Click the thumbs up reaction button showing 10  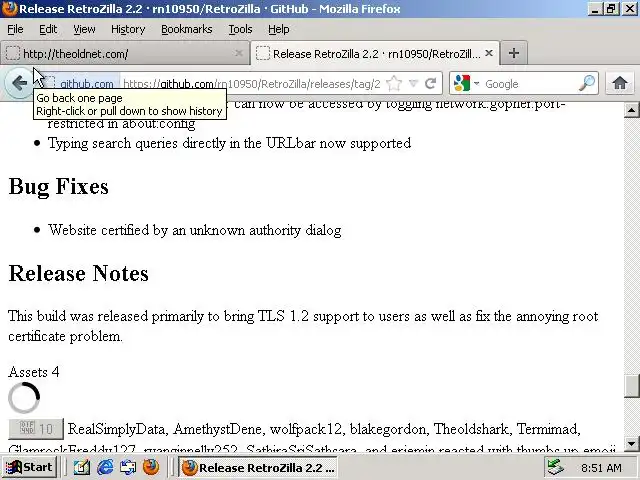(x=36, y=429)
